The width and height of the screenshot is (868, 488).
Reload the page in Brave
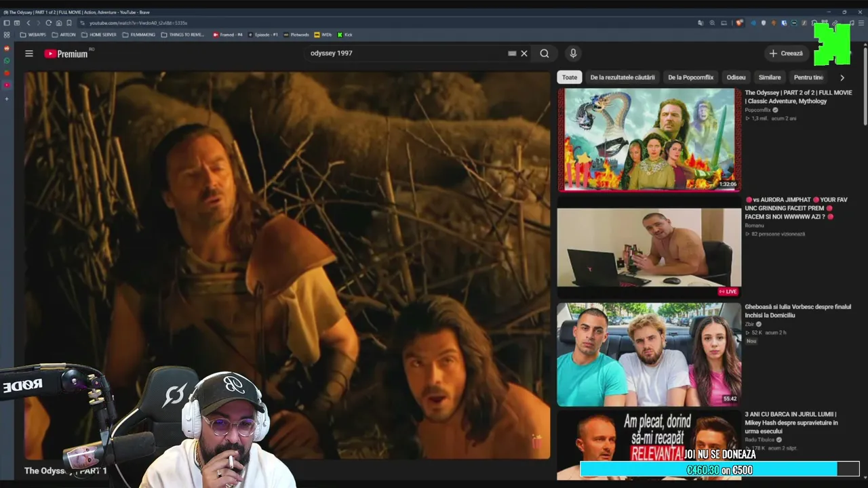click(x=48, y=23)
